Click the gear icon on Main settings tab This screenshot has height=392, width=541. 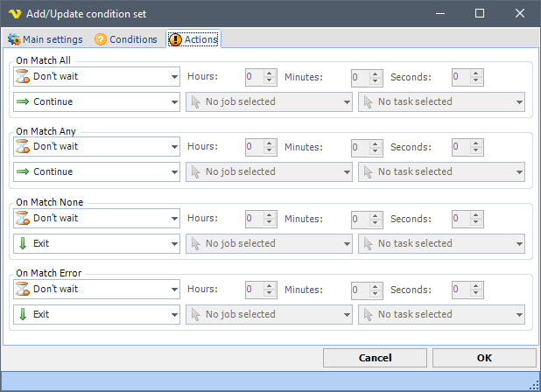(14, 39)
